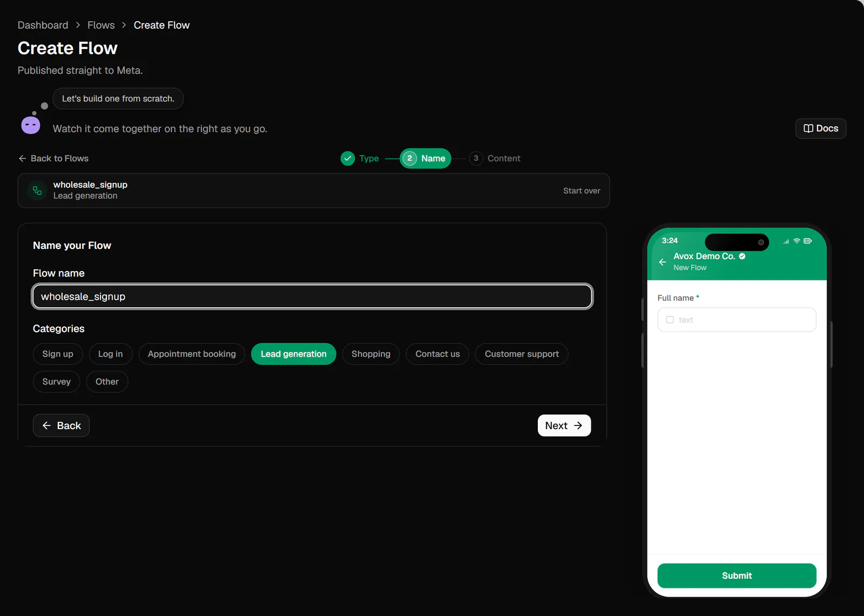Open Dashboard from the breadcrumb
The image size is (864, 616).
coord(43,25)
